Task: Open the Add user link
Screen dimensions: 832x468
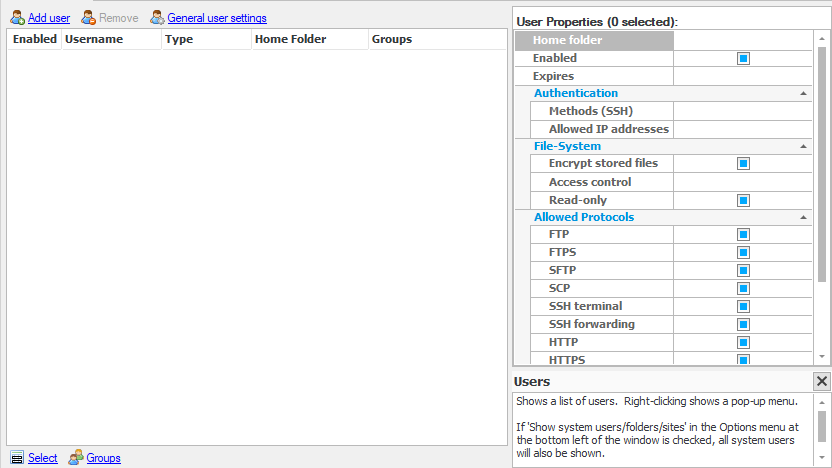Action: 49,18
